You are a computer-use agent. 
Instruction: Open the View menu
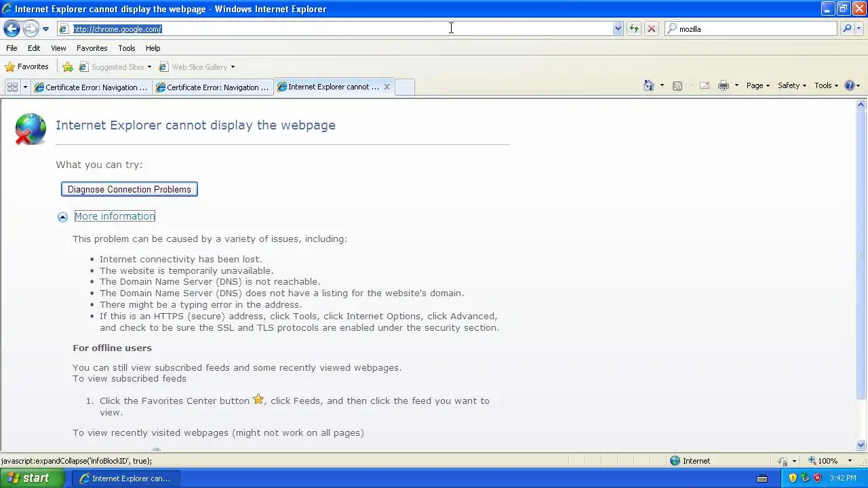pyautogui.click(x=58, y=48)
